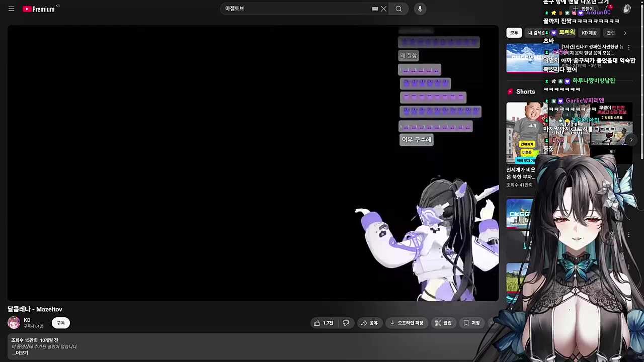Screen dimensions: 644x362
Task: Show more filter chips with the right arrow
Action: (625, 33)
